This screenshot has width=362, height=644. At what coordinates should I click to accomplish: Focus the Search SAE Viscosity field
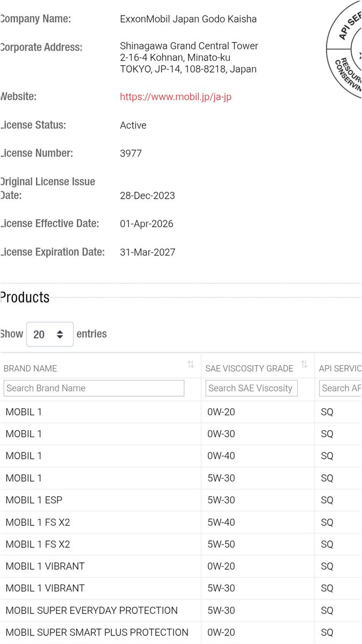(251, 388)
